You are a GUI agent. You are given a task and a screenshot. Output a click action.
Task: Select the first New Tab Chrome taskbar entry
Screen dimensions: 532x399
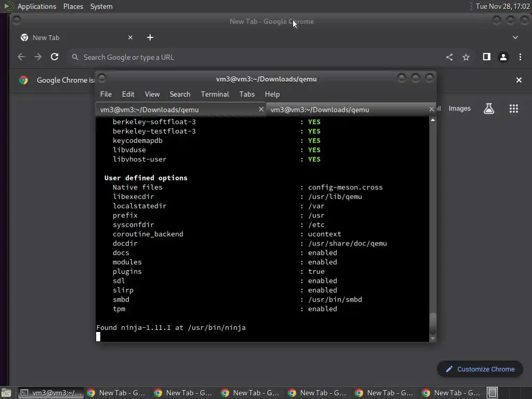tap(117, 393)
